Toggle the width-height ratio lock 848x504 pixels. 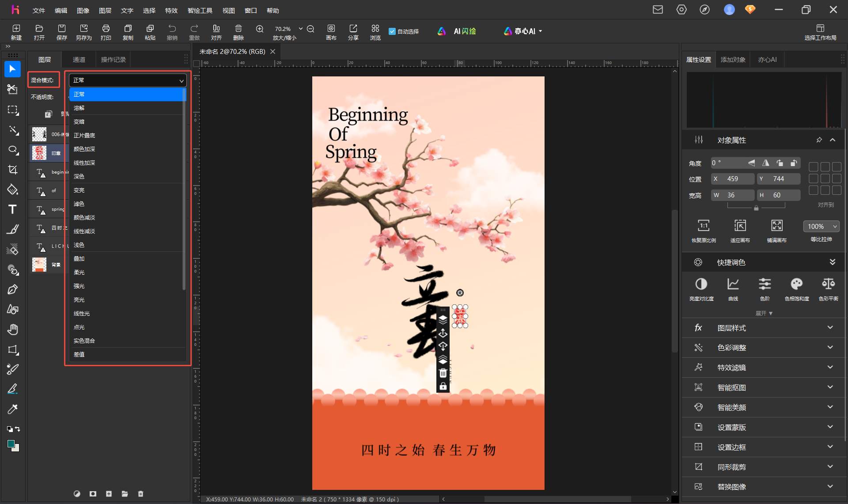[756, 208]
